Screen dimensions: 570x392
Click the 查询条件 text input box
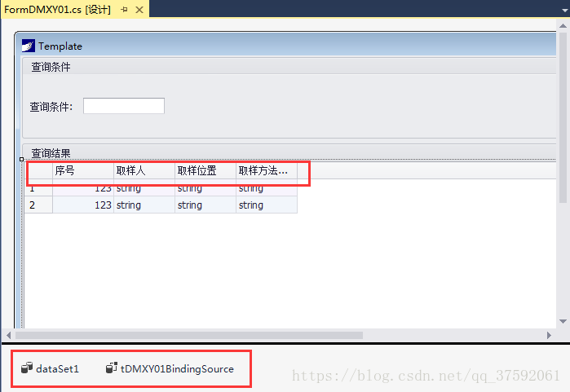124,106
